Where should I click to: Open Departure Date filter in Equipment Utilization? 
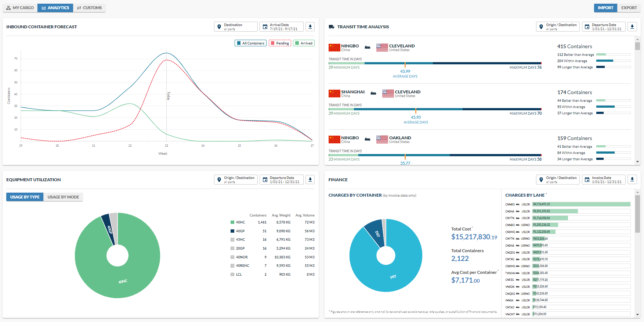[x=282, y=180]
